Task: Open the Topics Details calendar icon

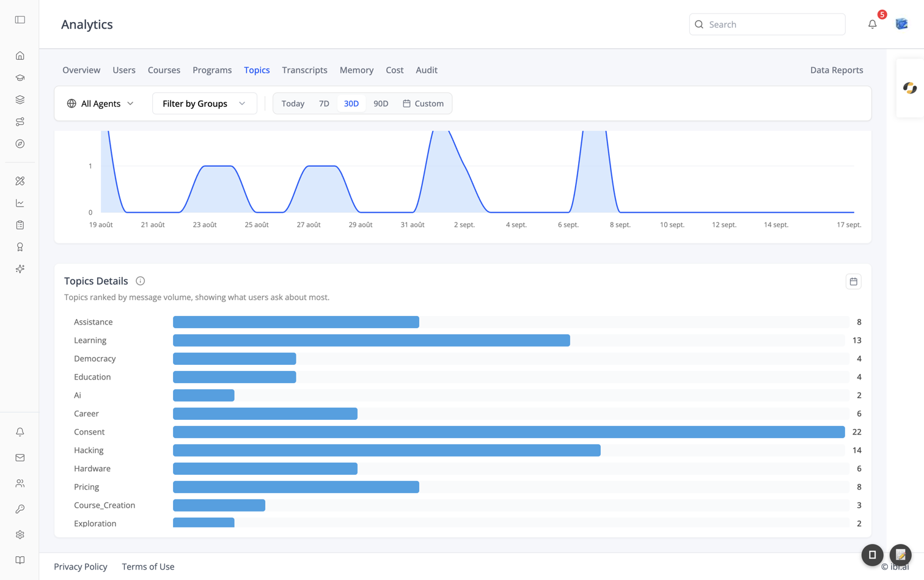Action: [854, 281]
